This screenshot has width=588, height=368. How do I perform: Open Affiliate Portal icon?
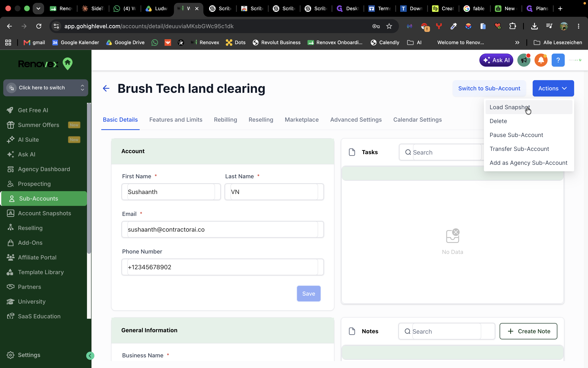(x=10, y=258)
